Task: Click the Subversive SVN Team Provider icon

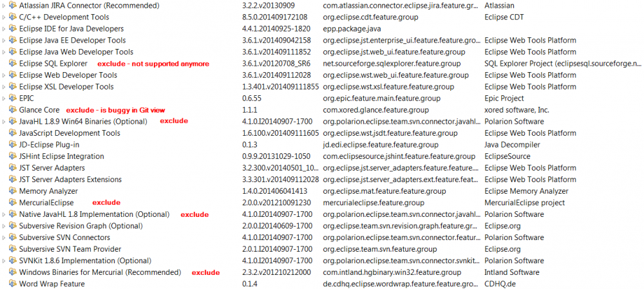Action: tap(13, 249)
